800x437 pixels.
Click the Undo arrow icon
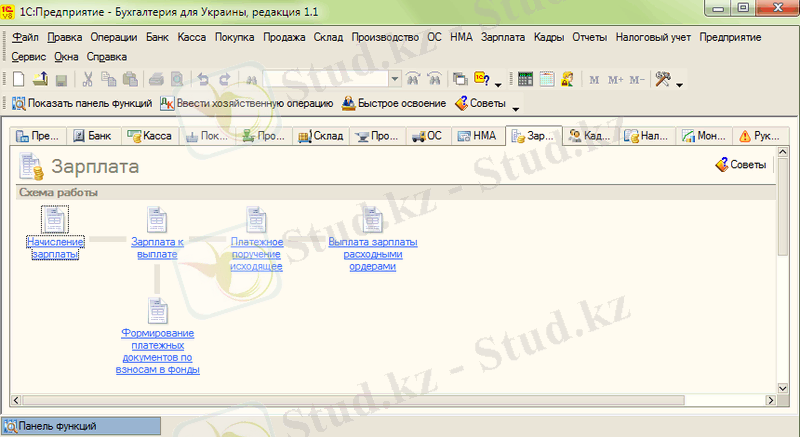pos(203,79)
